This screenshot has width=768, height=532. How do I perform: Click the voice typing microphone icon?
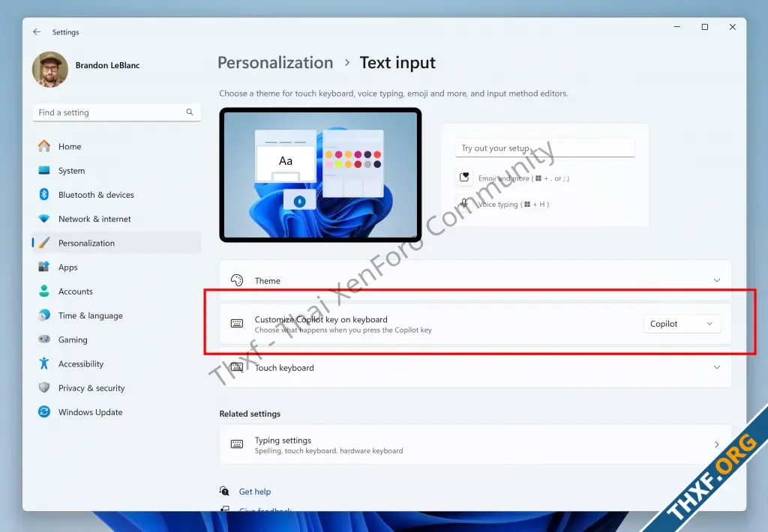point(463,203)
